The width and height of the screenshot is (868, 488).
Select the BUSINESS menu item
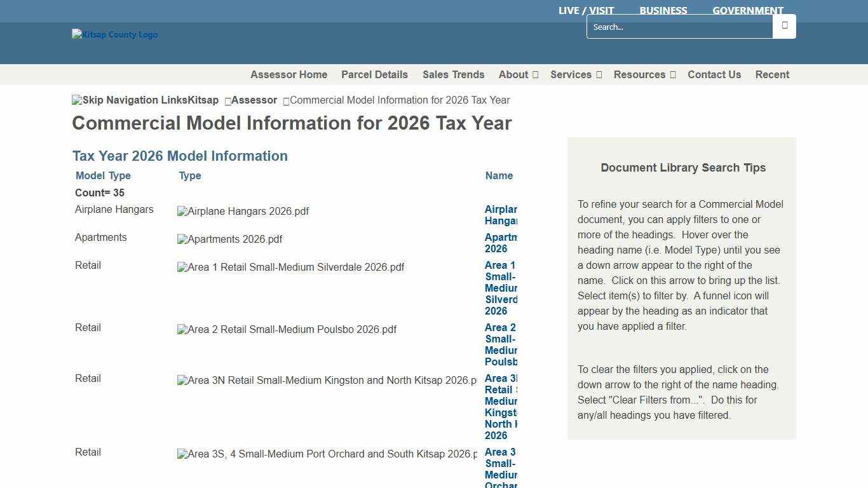pyautogui.click(x=663, y=10)
